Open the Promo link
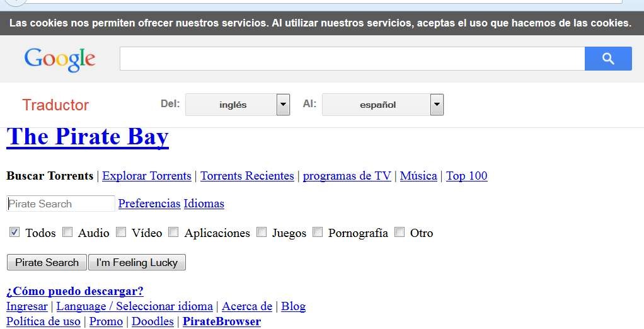This screenshot has height=329, width=644. [106, 321]
